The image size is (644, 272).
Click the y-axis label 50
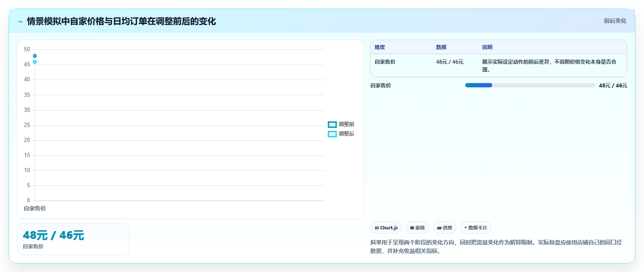point(27,49)
